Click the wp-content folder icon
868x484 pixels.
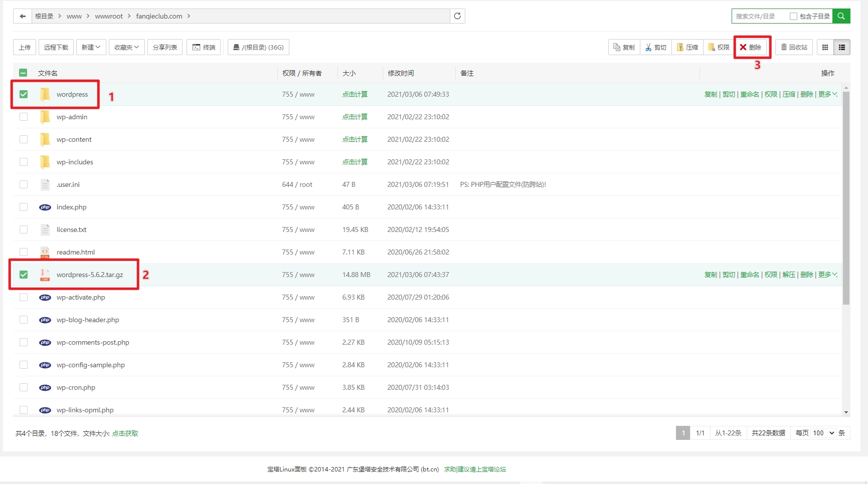point(45,139)
